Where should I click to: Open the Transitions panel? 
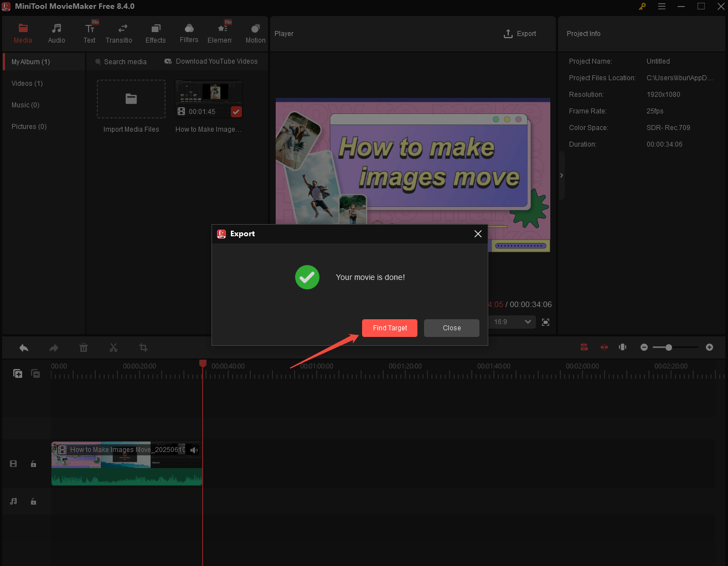(118, 32)
